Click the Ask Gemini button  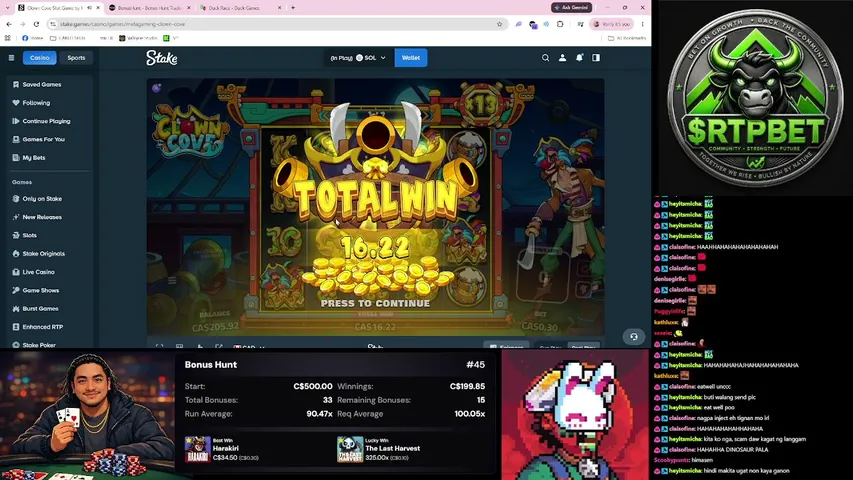[572, 8]
